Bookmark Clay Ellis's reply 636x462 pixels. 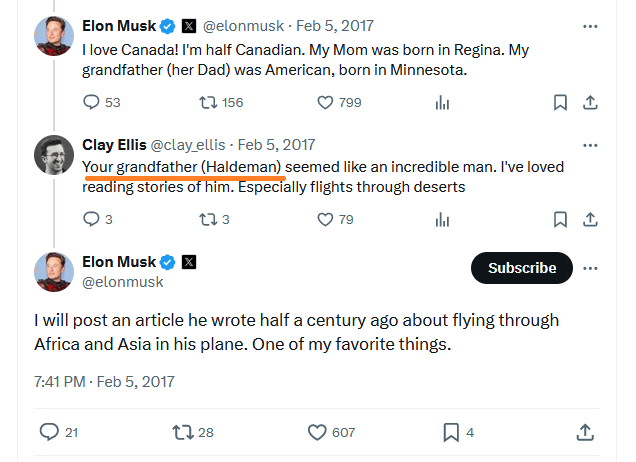click(x=561, y=219)
